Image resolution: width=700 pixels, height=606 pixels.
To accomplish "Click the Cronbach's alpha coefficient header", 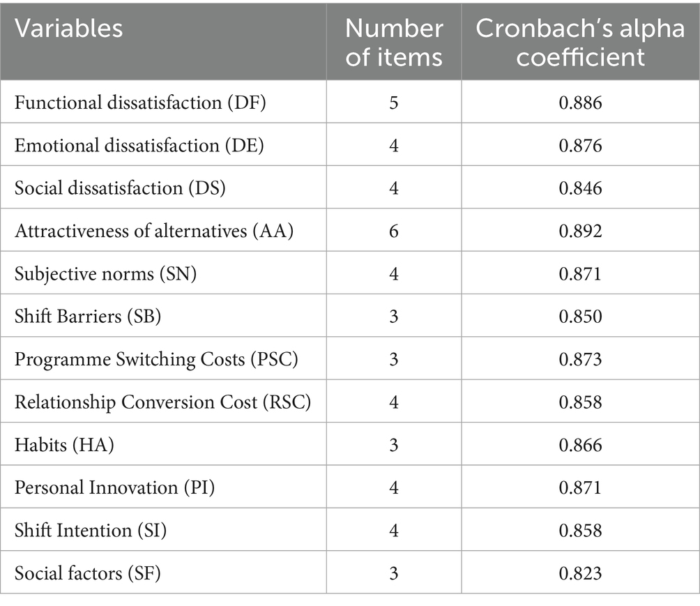I will (x=580, y=42).
